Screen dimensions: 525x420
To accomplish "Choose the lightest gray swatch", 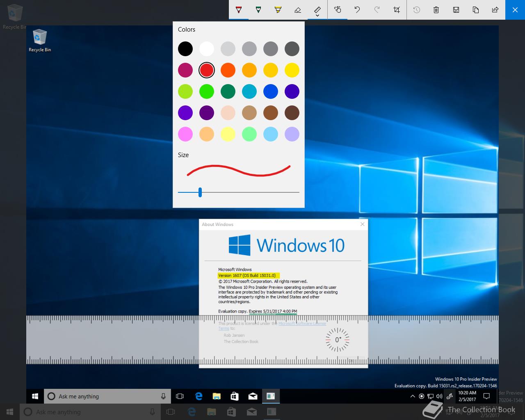I will [x=228, y=49].
